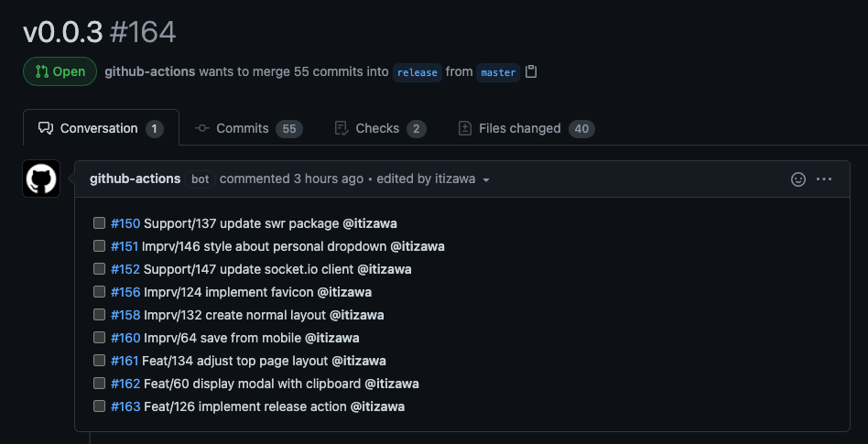This screenshot has height=444, width=868.
Task: Mark #160 save from mobile as done
Action: coord(99,338)
